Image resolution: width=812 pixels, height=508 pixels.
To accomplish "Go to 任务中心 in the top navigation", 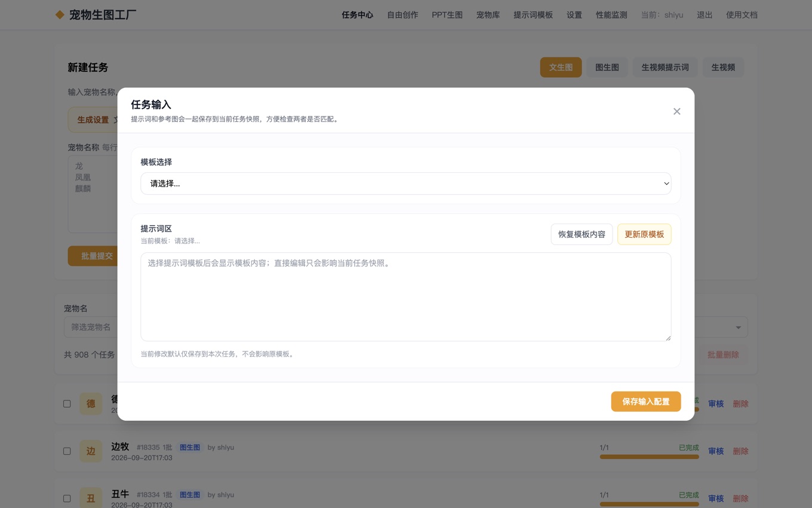I will click(358, 15).
